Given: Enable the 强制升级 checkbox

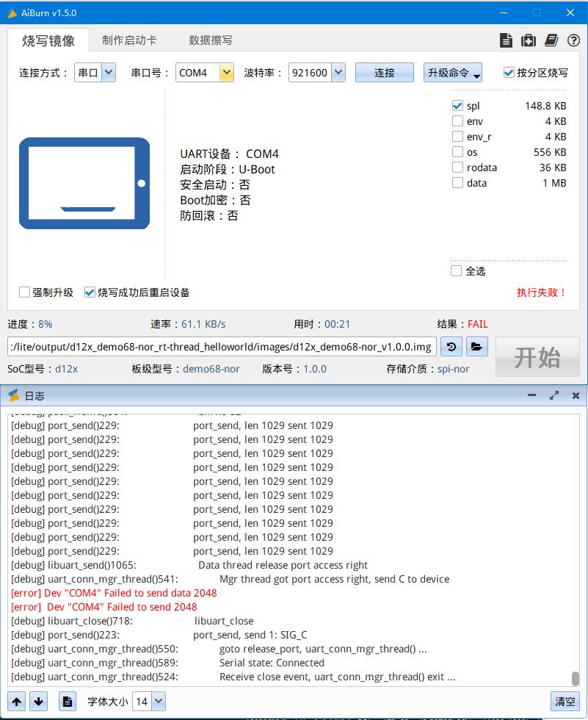Looking at the screenshot, I should [25, 292].
